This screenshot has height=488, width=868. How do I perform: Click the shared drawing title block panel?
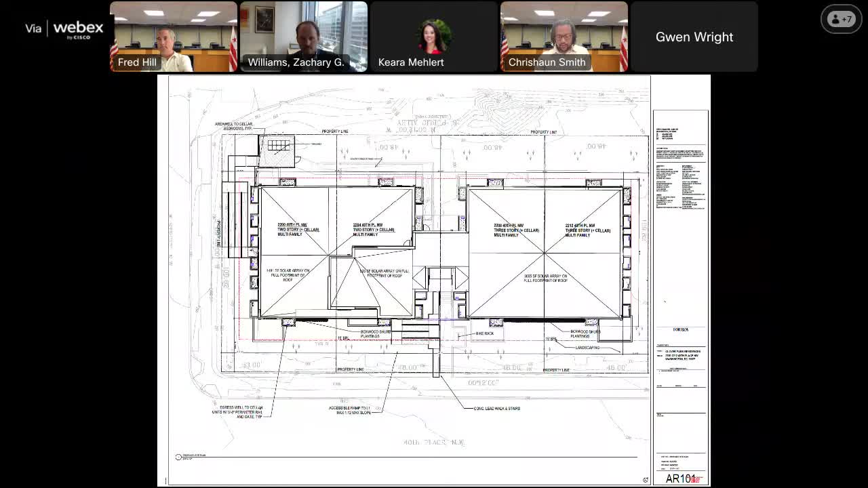coord(681,297)
